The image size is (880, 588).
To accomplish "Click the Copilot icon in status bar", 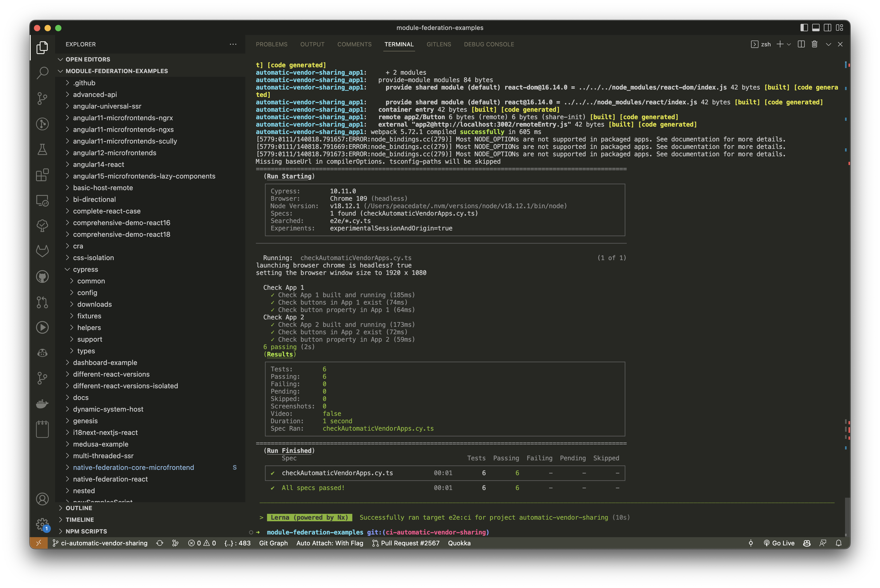I will (x=807, y=543).
